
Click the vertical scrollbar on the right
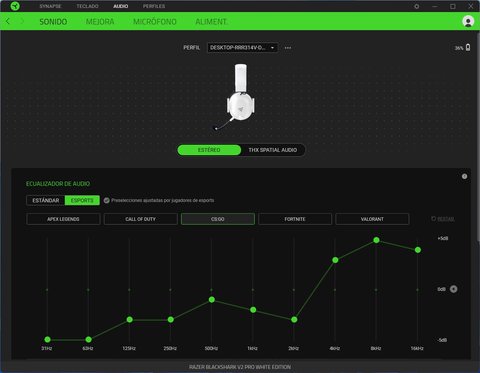[x=478, y=137]
